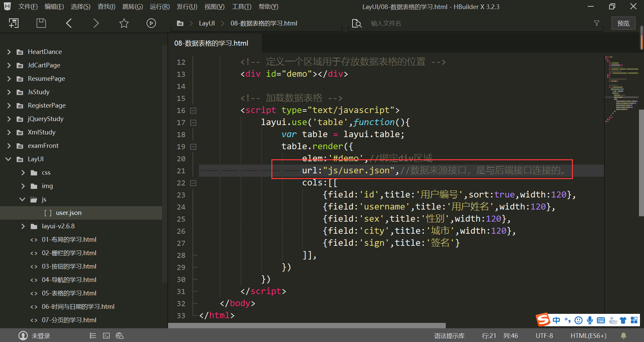Collapse the js folder
This screenshot has width=644, height=342.
coord(22,199)
